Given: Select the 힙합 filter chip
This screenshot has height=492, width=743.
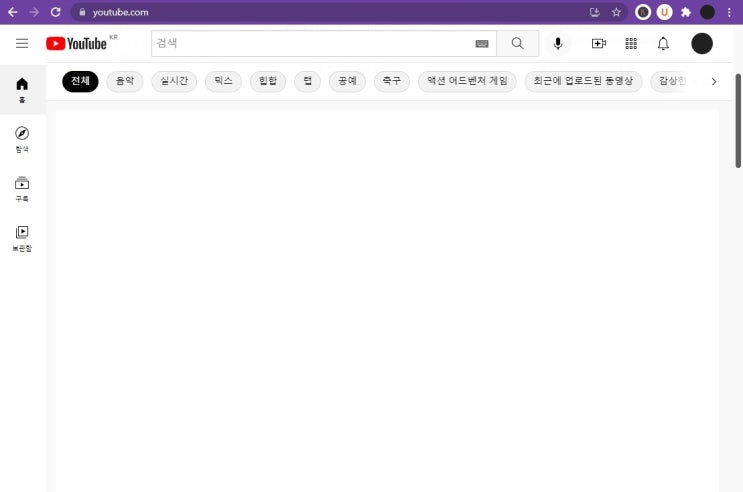Looking at the screenshot, I should tap(268, 82).
